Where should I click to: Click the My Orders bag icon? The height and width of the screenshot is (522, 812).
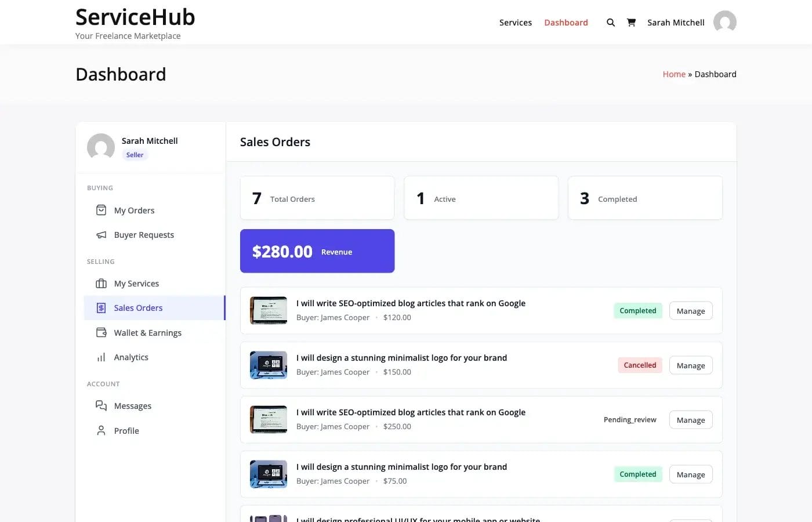(x=101, y=210)
